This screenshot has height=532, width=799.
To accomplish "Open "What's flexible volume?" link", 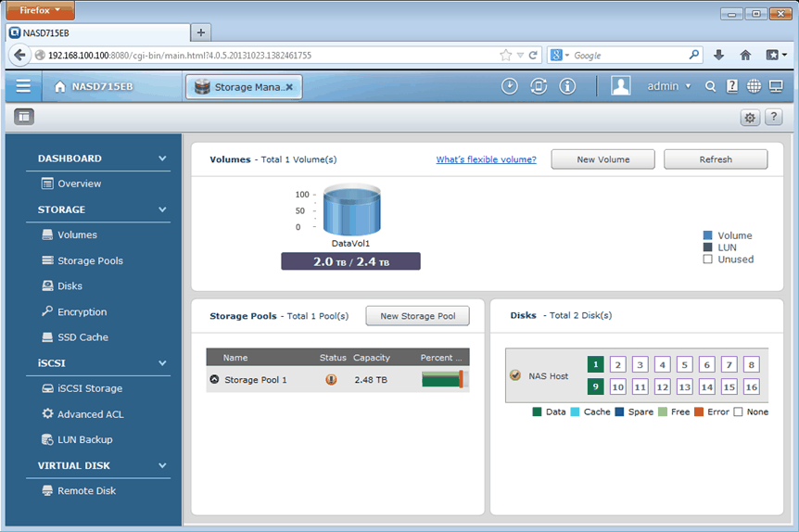I will pyautogui.click(x=486, y=159).
